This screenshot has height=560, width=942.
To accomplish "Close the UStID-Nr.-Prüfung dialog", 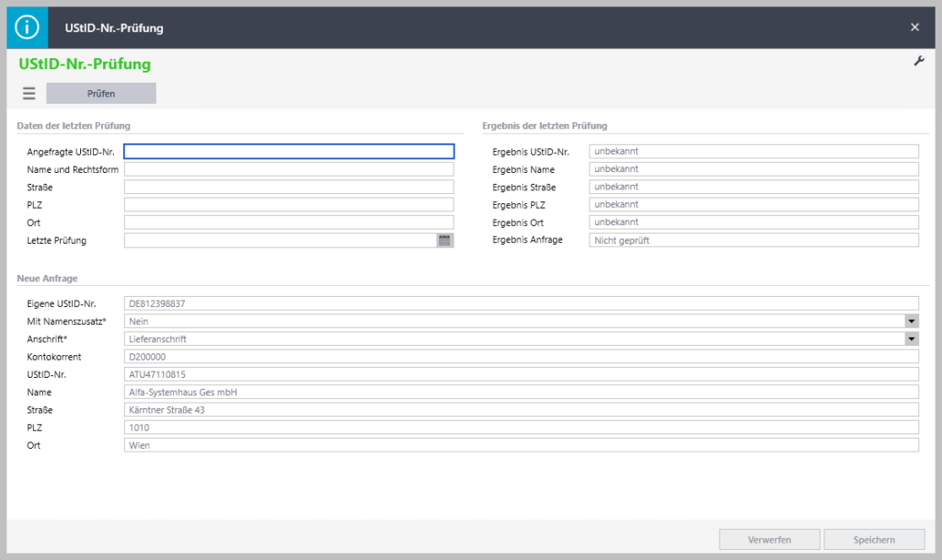I will [x=914, y=28].
